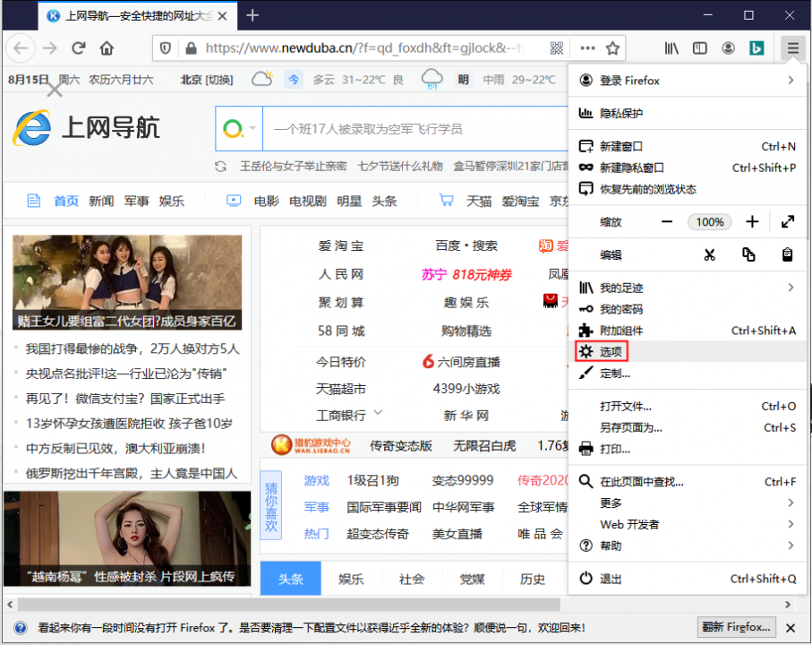Expand 帮助 submenu
The height and width of the screenshot is (645, 812).
click(688, 546)
